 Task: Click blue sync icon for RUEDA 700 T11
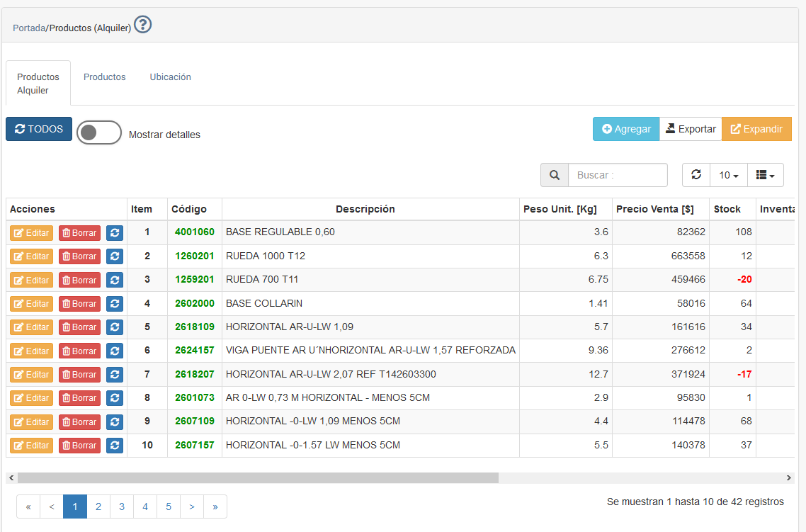[x=115, y=280]
